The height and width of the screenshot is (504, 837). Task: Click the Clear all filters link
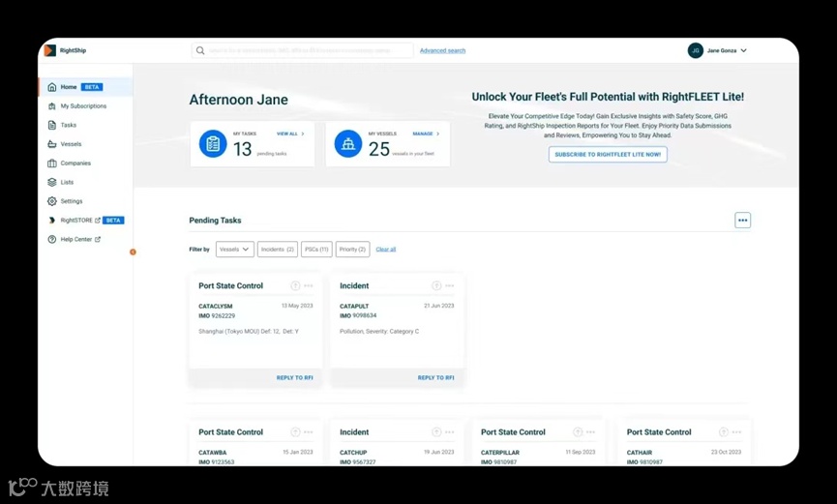[x=386, y=250]
